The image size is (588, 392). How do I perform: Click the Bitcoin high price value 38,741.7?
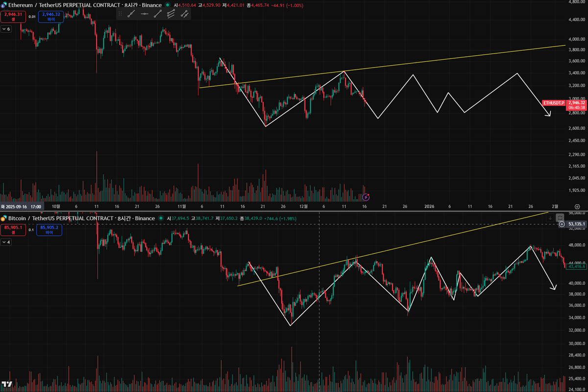coord(204,218)
